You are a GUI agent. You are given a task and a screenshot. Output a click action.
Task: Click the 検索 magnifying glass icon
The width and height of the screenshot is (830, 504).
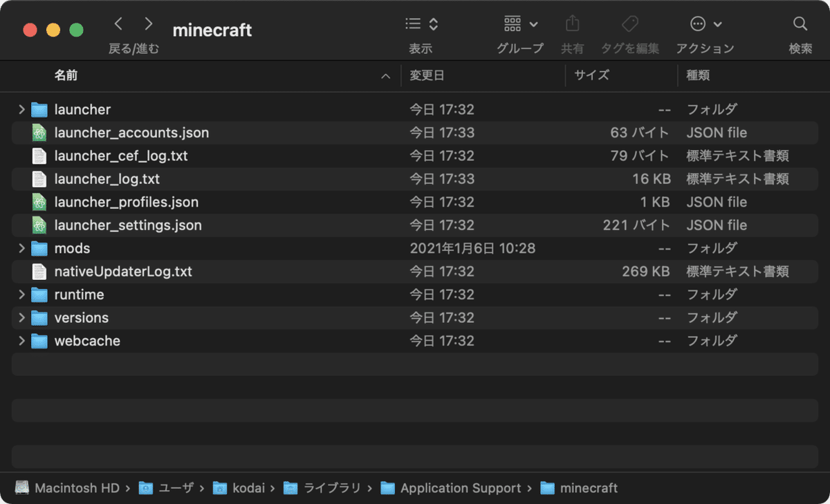[800, 24]
